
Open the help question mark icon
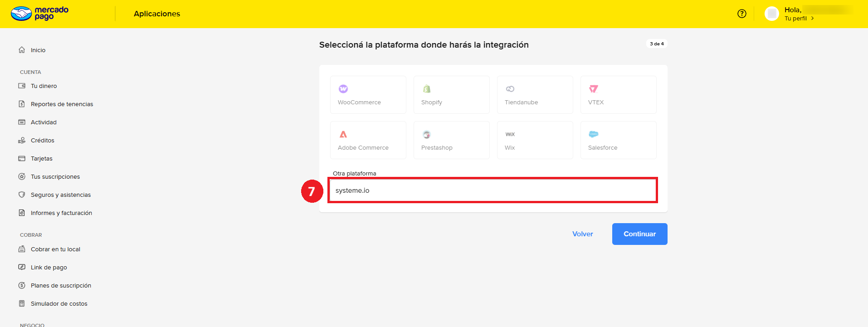742,14
